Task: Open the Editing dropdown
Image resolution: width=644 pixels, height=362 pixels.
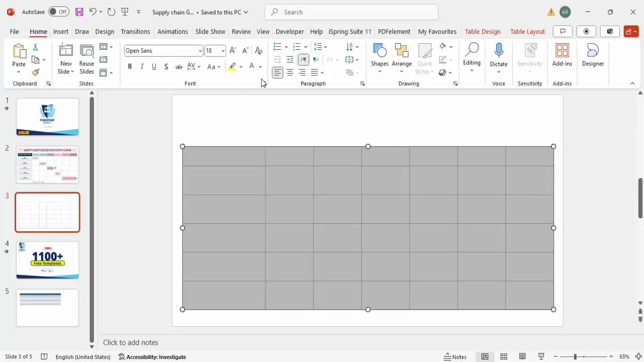Action: [471, 58]
